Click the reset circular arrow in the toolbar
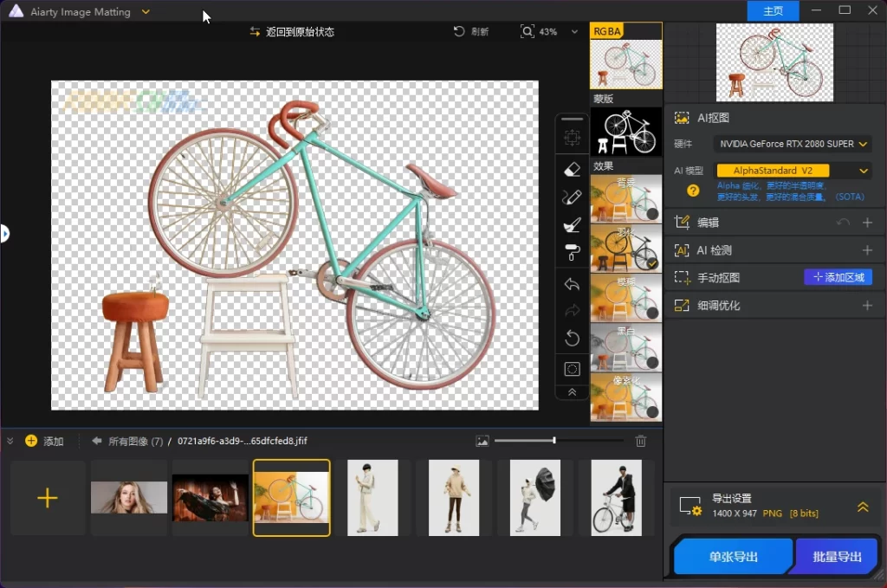 [572, 339]
